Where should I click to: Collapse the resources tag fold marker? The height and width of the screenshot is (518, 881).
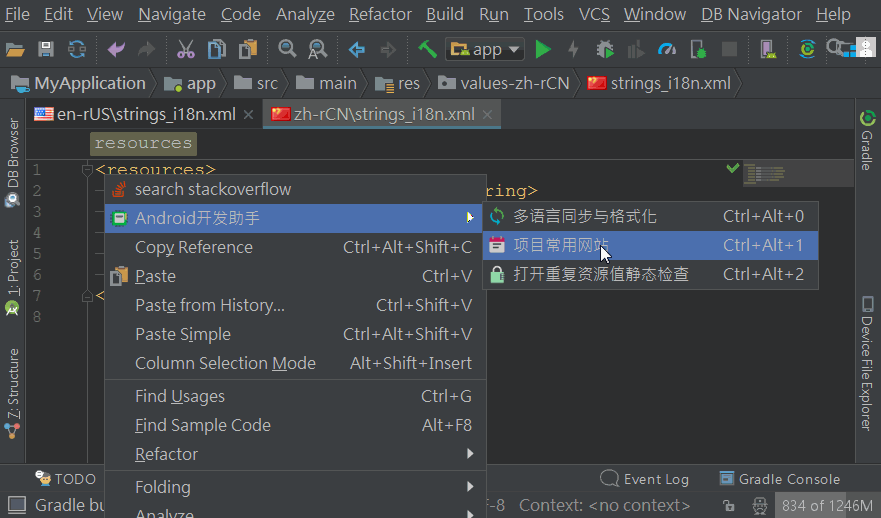[x=87, y=169]
